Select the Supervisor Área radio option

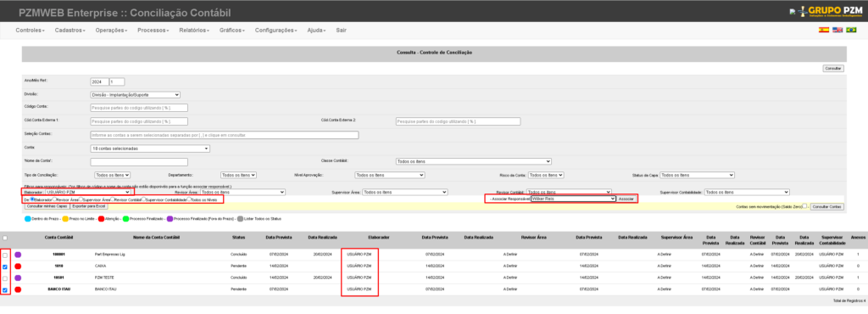coord(81,199)
